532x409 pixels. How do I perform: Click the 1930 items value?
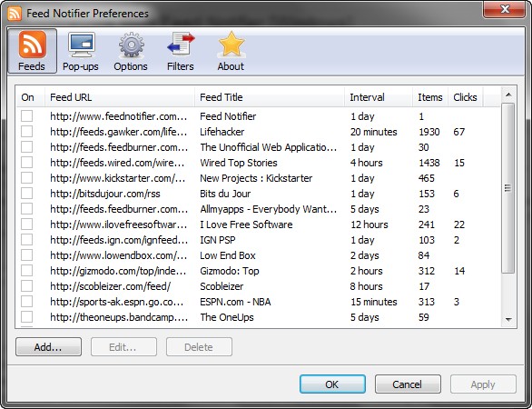point(429,132)
